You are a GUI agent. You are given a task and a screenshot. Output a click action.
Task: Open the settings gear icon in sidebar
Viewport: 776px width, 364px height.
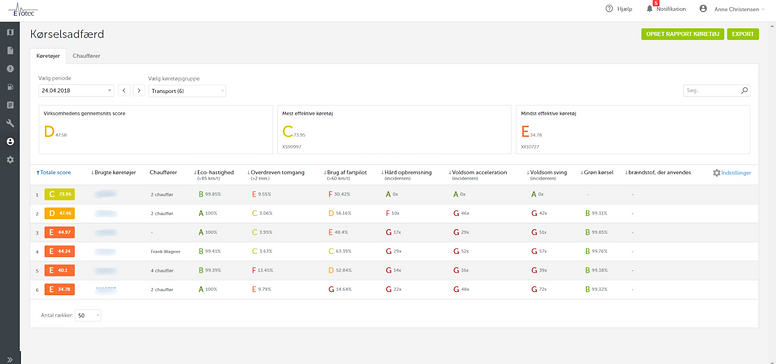[10, 160]
